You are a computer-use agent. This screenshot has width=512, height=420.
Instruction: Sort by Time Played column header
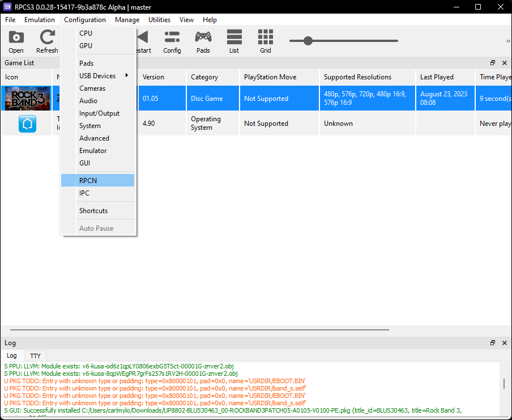click(x=494, y=77)
